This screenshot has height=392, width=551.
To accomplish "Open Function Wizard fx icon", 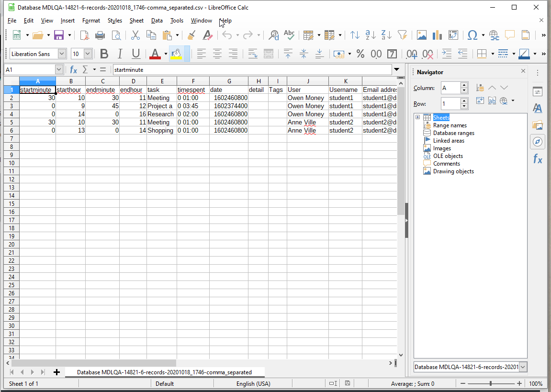I will pyautogui.click(x=73, y=69).
